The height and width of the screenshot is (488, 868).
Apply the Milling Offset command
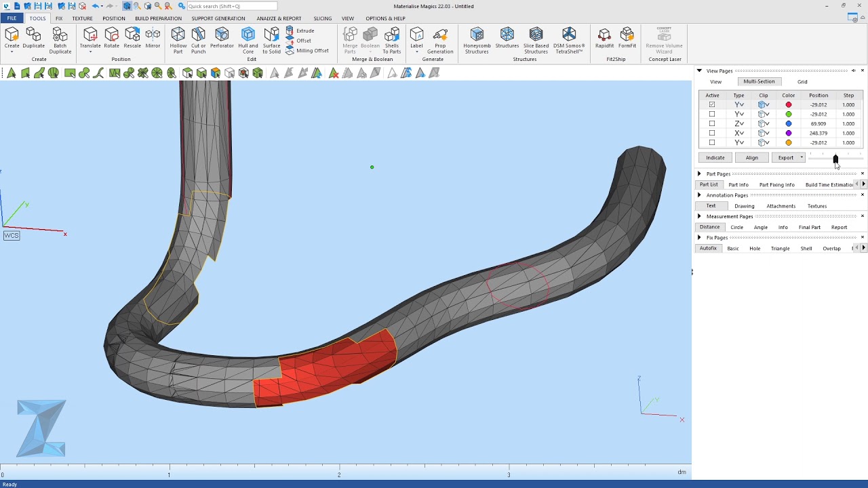point(307,51)
